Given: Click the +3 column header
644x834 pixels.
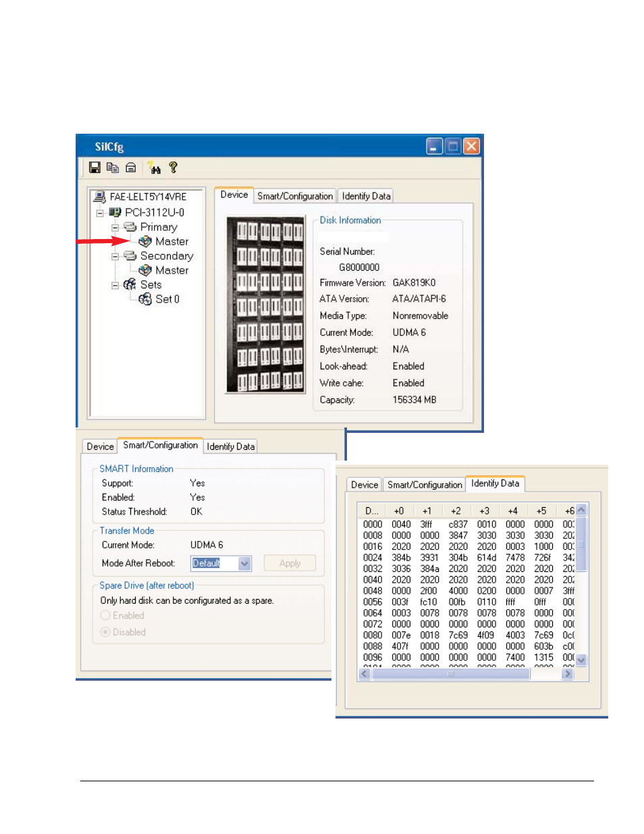Looking at the screenshot, I should [485, 511].
